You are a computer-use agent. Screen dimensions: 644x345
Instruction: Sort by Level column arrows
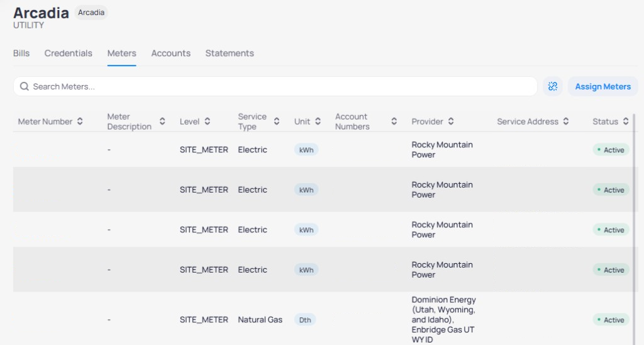tap(208, 122)
